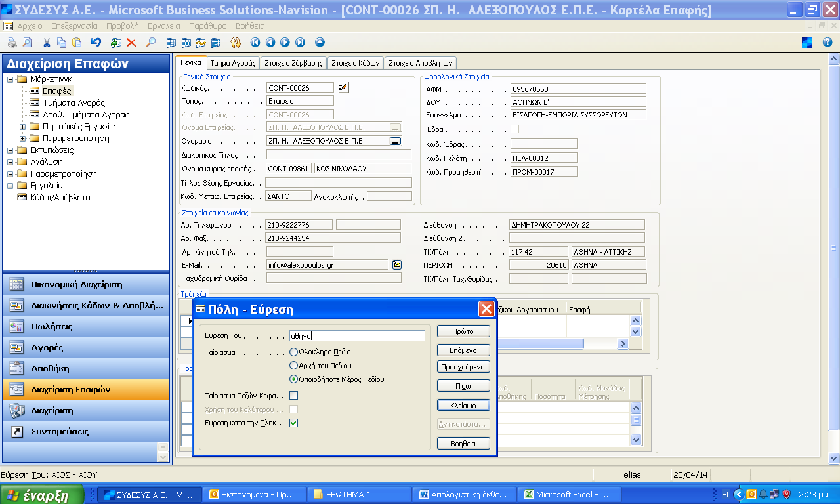Select Κάδοι/Απόβλητα in navigation tree
This screenshot has width=840, height=504.
pyautogui.click(x=60, y=197)
